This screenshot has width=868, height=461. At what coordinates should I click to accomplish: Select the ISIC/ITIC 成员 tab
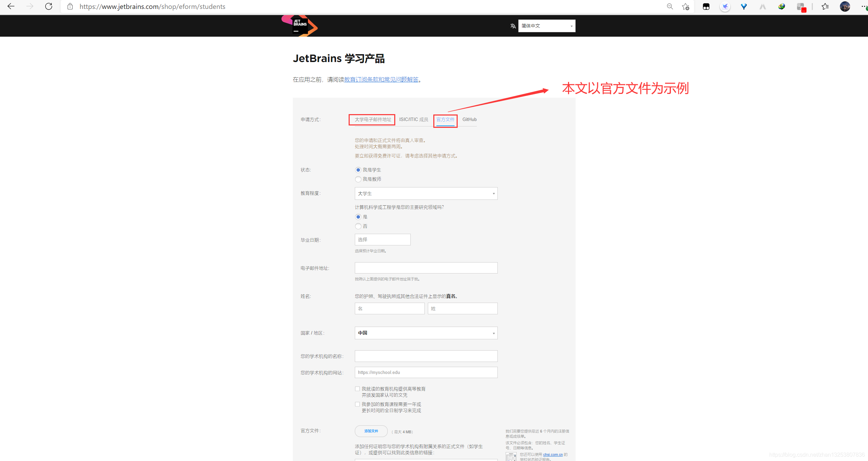pyautogui.click(x=414, y=119)
